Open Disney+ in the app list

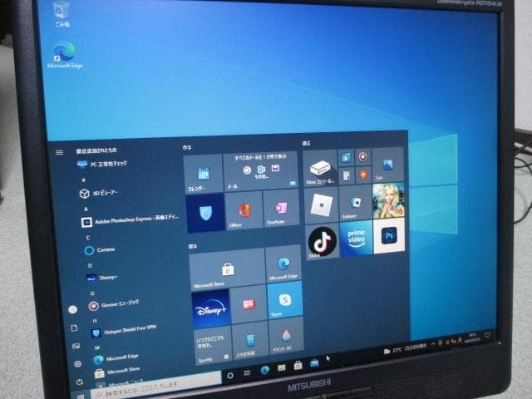pyautogui.click(x=101, y=278)
